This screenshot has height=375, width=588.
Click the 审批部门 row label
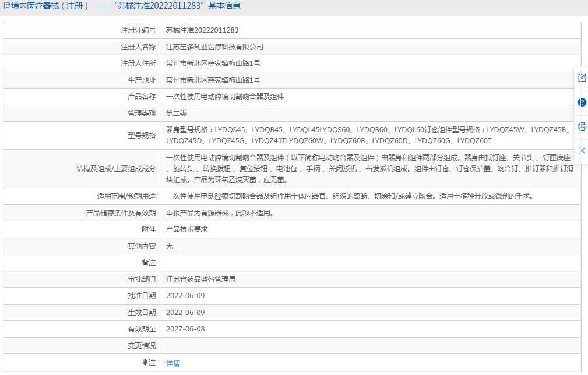pyautogui.click(x=142, y=279)
